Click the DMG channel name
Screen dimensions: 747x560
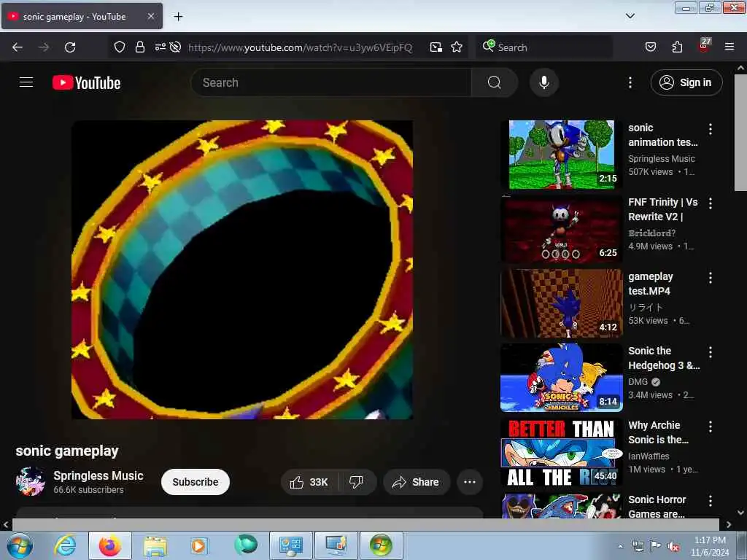point(638,382)
